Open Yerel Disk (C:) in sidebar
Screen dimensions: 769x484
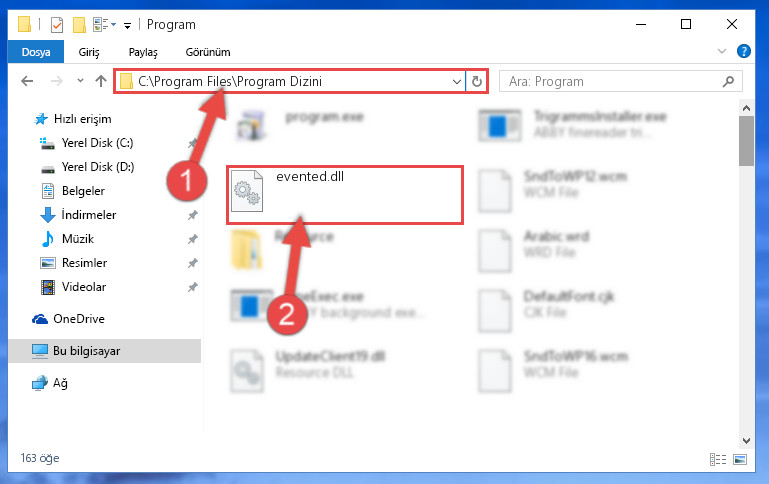tap(97, 143)
